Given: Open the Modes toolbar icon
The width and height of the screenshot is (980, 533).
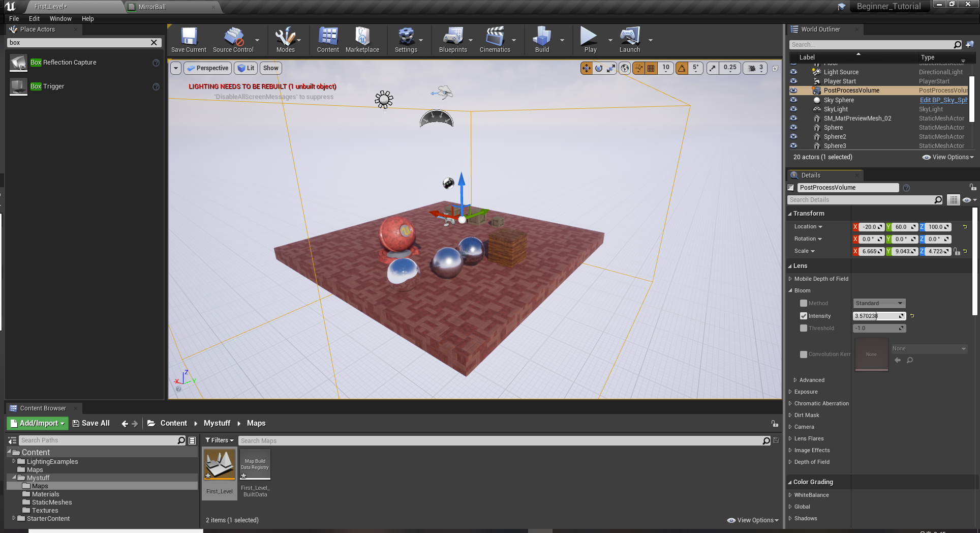Looking at the screenshot, I should coord(285,40).
